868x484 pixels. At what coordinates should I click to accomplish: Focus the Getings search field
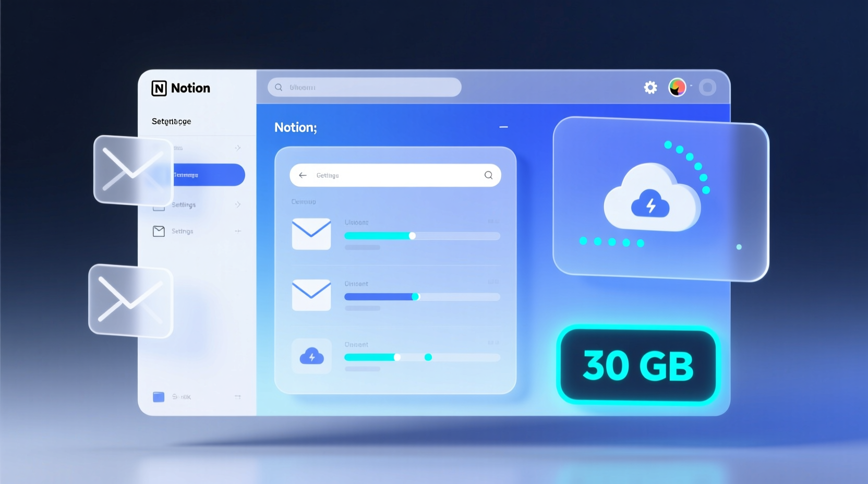[395, 175]
